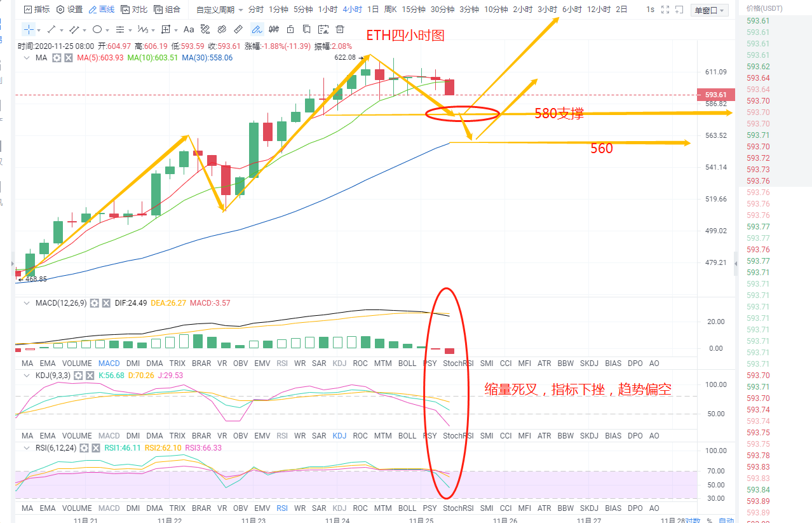812x523 pixels.
Task: Expand the dropdown arrow next to crosshair tool
Action: pos(39,30)
